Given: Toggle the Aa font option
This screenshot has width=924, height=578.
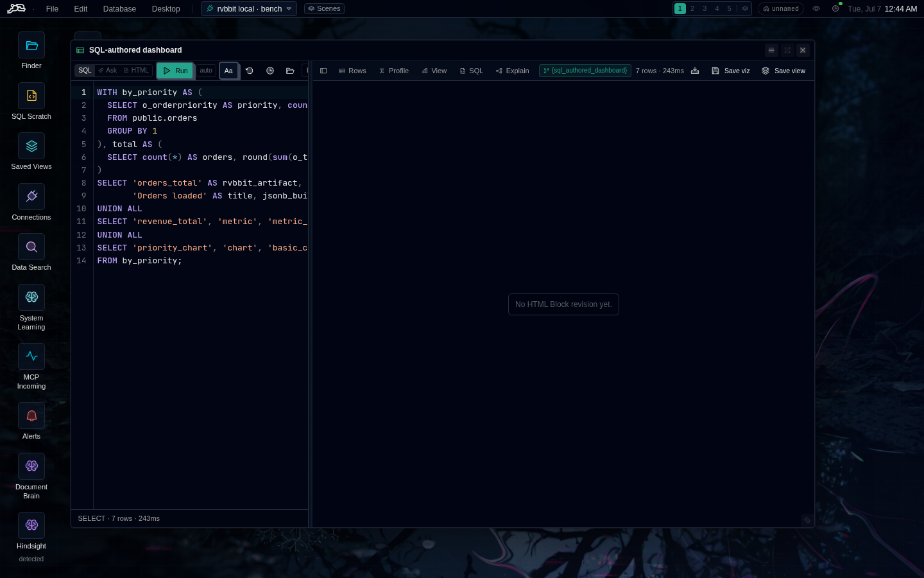Looking at the screenshot, I should tap(228, 71).
